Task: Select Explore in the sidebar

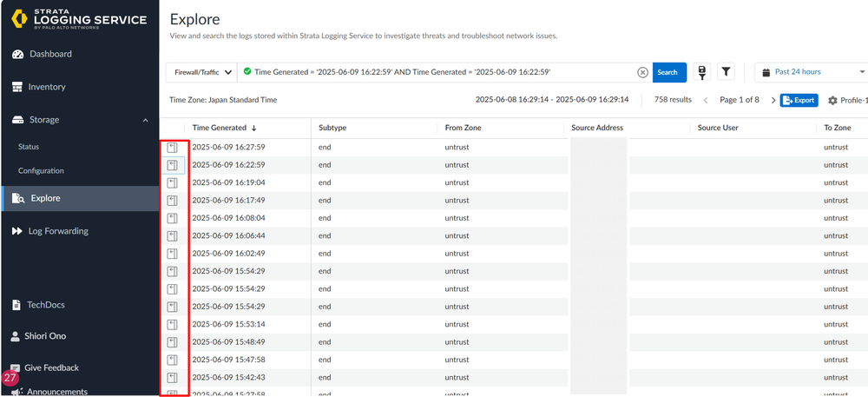Action: click(80, 198)
